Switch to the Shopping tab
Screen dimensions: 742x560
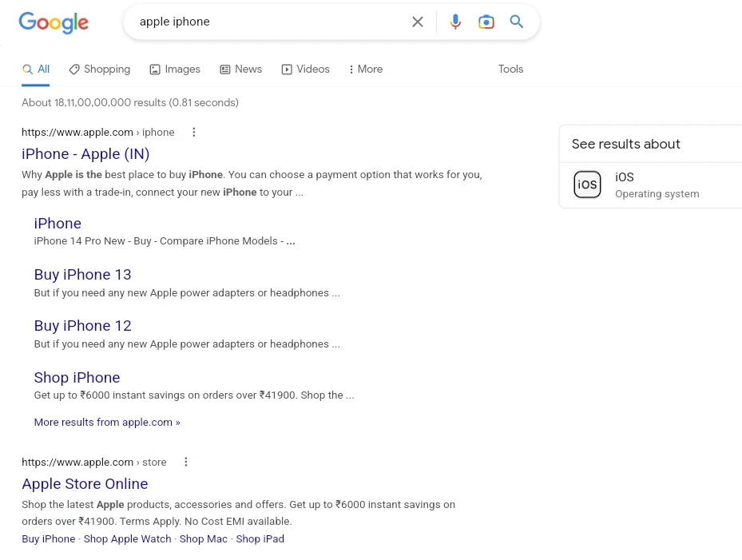click(x=99, y=70)
